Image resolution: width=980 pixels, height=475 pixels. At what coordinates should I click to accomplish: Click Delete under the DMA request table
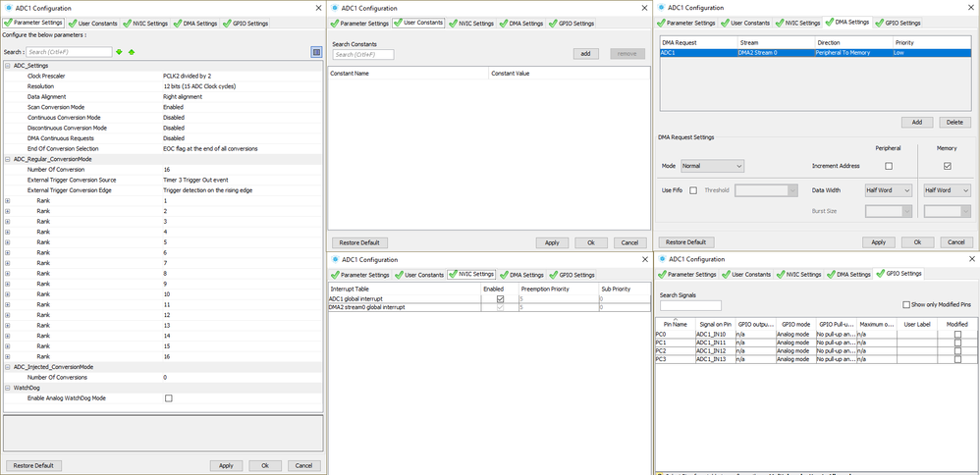954,122
